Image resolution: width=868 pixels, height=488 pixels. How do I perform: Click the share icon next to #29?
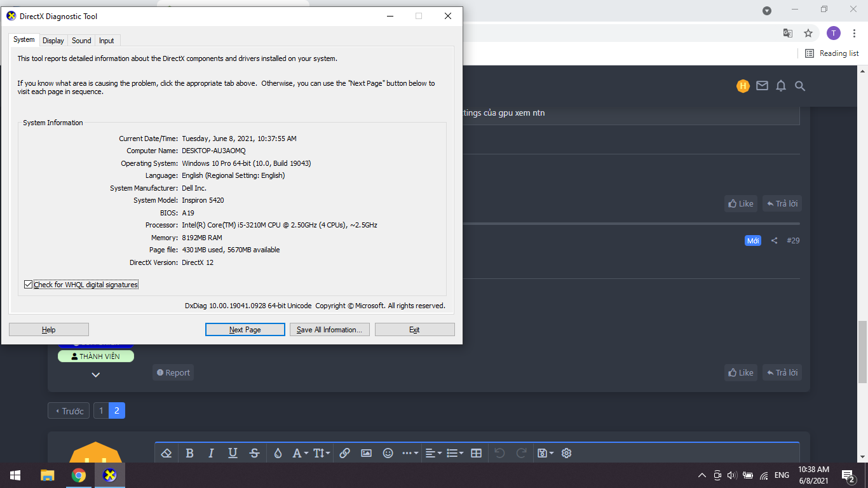(x=774, y=241)
